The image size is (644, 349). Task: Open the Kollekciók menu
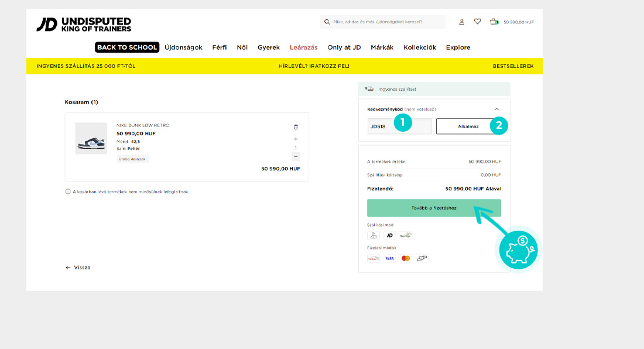[420, 47]
